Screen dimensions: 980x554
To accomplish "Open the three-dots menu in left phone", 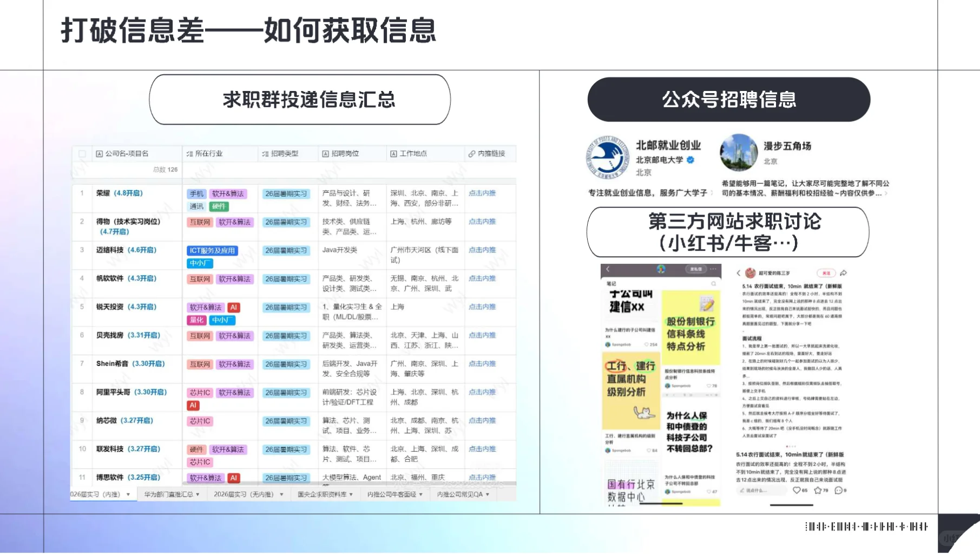I will (714, 269).
